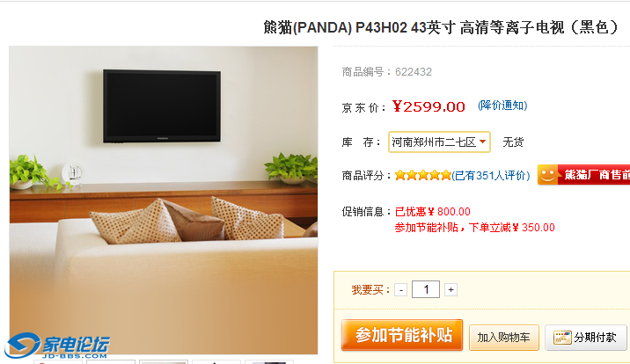Click the 熊猫厂商售前 red banner
This screenshot has width=630, height=364.
pyautogui.click(x=583, y=175)
